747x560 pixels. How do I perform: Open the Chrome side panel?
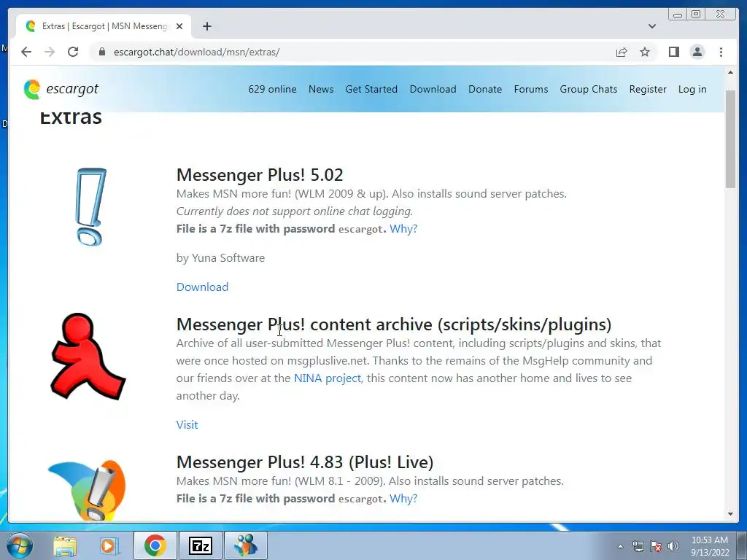673,52
